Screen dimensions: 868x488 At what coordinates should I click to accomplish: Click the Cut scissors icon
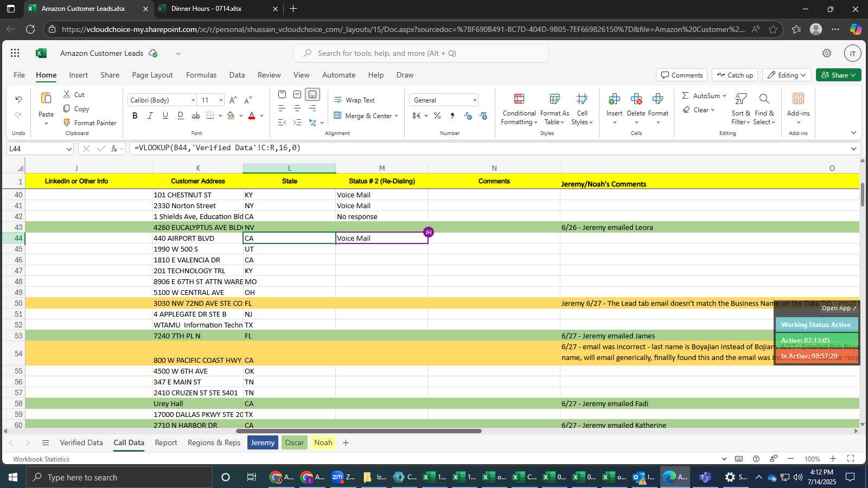(67, 94)
